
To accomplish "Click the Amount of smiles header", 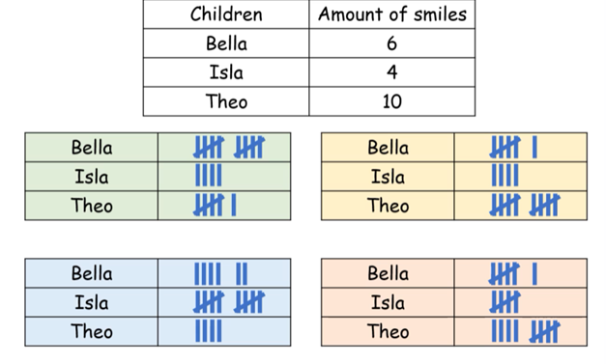I will [x=392, y=14].
